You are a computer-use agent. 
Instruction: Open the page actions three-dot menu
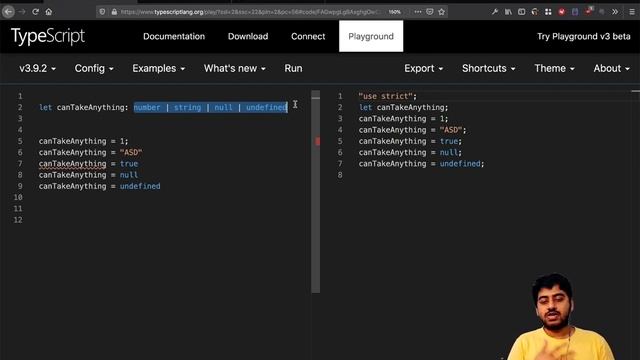pos(418,12)
